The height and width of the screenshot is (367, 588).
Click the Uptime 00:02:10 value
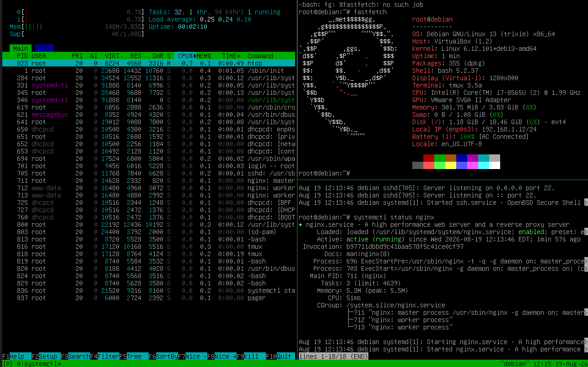pos(193,27)
